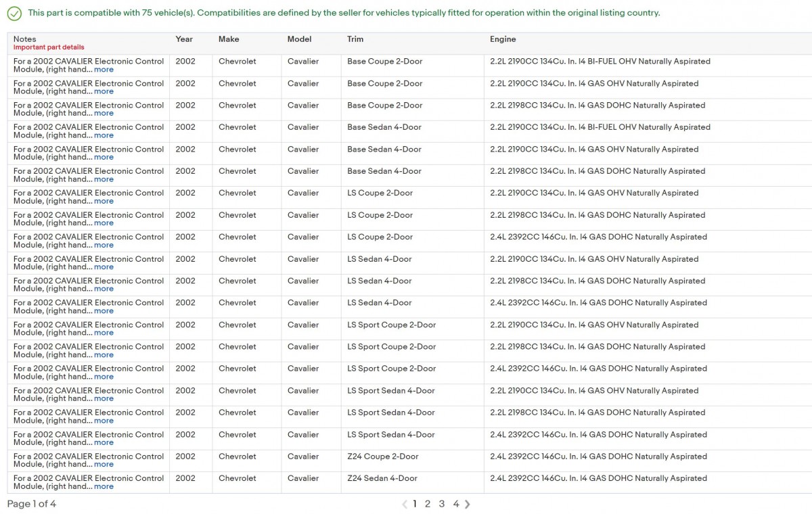
Task: Open 'more' link in LS Coupe 2-Door 2198CC row
Action: (x=104, y=223)
